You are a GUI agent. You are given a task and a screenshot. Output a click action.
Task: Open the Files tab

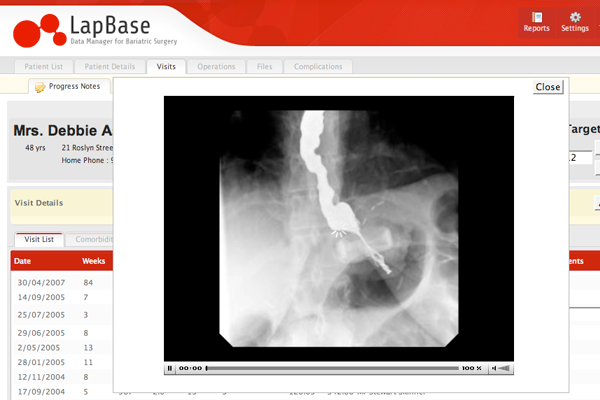pyautogui.click(x=264, y=67)
